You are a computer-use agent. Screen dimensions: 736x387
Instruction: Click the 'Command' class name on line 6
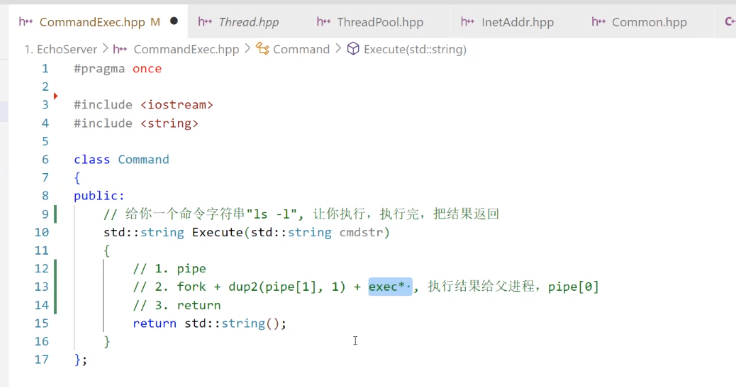(144, 160)
